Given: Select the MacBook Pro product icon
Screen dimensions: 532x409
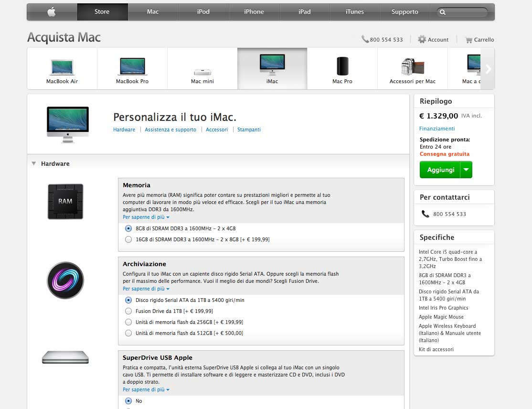Looking at the screenshot, I should coord(132,66).
